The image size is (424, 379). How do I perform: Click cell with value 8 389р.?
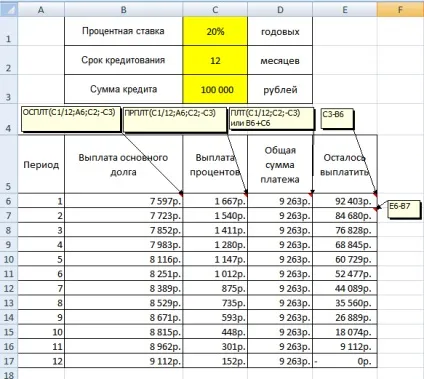[123, 288]
